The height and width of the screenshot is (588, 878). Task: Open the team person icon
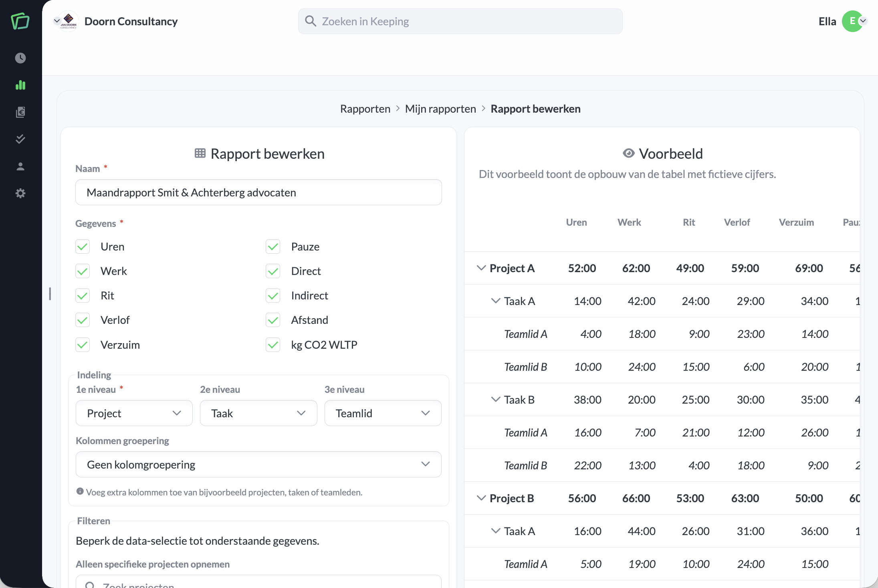(20, 166)
